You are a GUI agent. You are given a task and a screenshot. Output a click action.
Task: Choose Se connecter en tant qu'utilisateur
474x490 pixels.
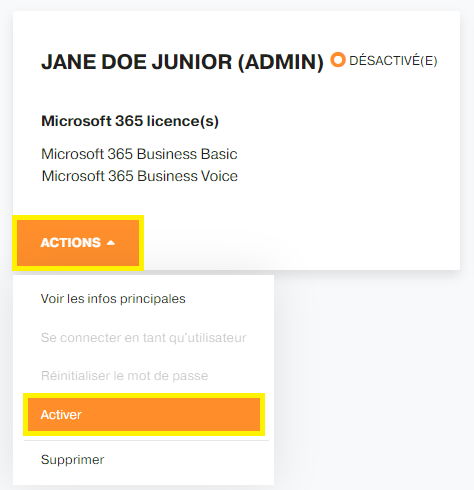(x=144, y=338)
